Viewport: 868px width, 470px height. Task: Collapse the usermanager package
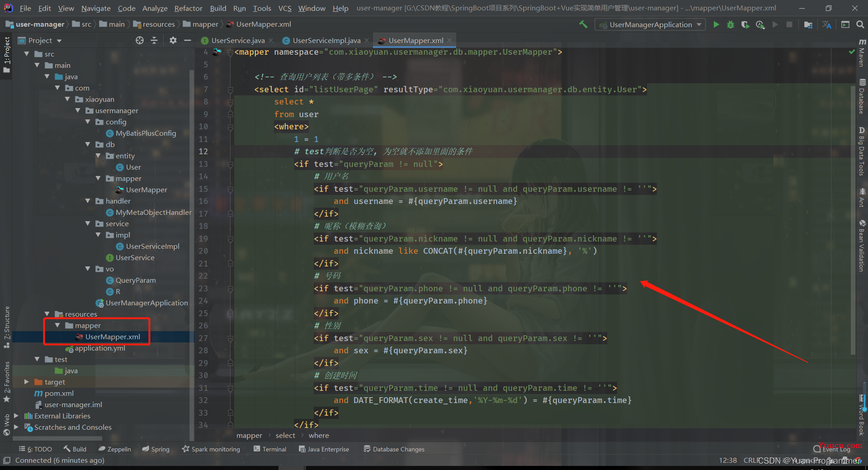(78, 110)
